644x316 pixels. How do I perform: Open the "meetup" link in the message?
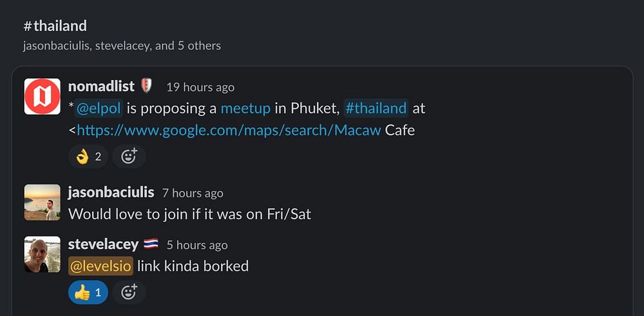coord(244,108)
